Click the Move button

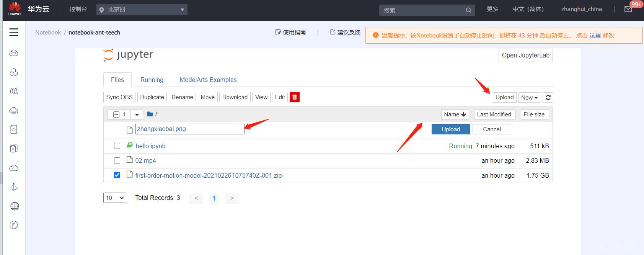[x=208, y=97]
